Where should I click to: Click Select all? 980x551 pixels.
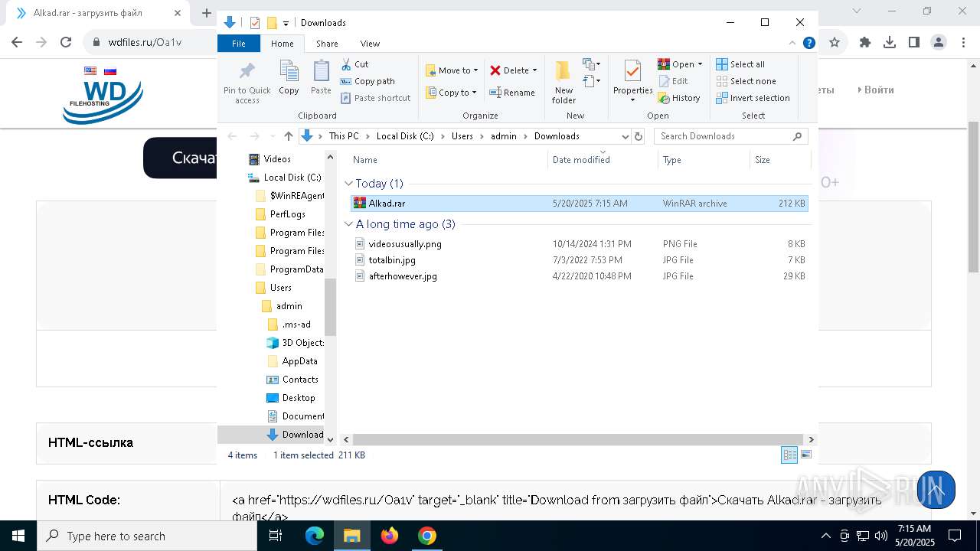[x=740, y=64]
